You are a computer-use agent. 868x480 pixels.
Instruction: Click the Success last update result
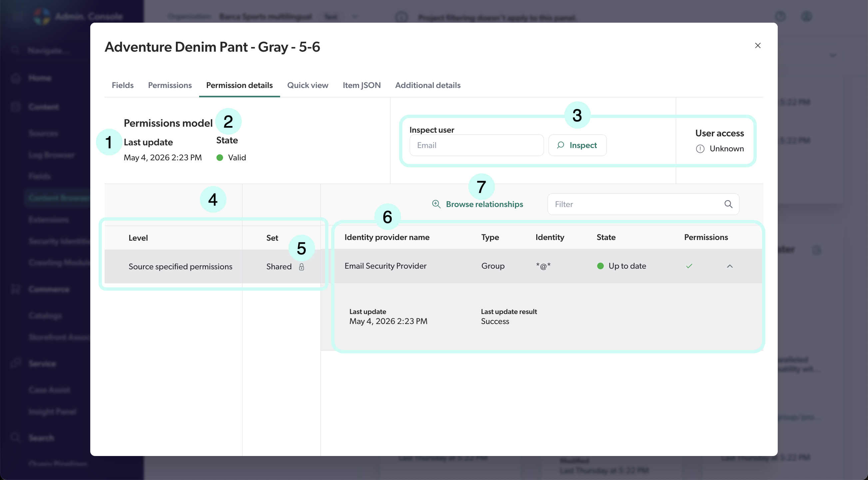point(495,321)
